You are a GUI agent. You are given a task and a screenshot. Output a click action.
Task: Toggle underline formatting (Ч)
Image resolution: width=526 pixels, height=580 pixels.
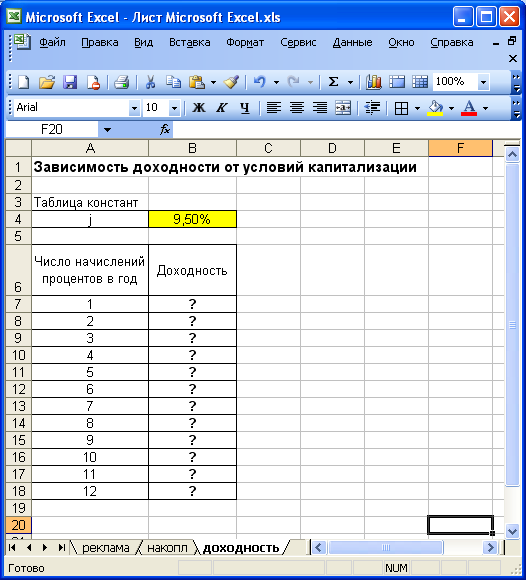(x=245, y=108)
